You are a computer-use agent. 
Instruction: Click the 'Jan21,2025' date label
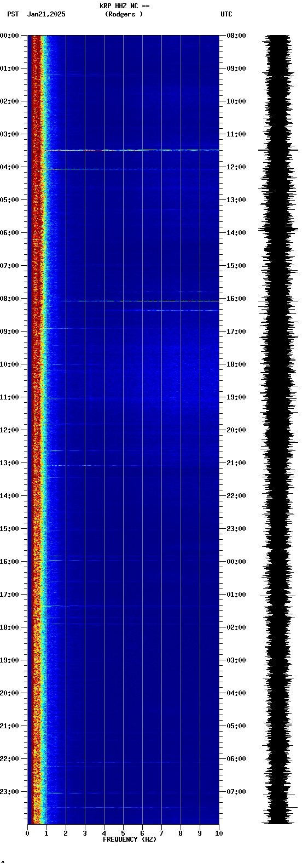click(46, 14)
